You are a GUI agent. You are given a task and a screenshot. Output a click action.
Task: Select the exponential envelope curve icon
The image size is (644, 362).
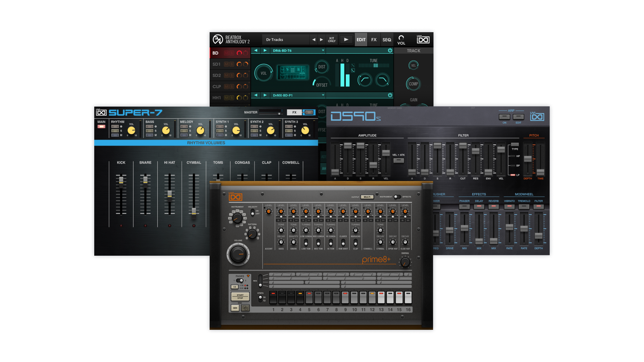point(353,70)
